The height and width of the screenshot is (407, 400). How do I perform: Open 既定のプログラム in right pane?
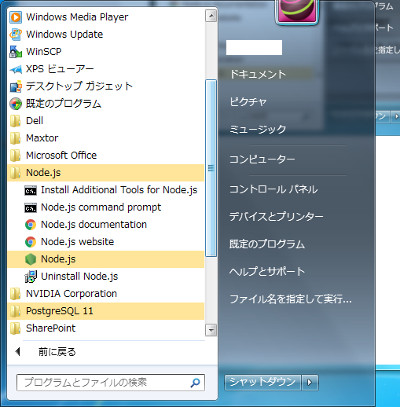[x=267, y=244]
